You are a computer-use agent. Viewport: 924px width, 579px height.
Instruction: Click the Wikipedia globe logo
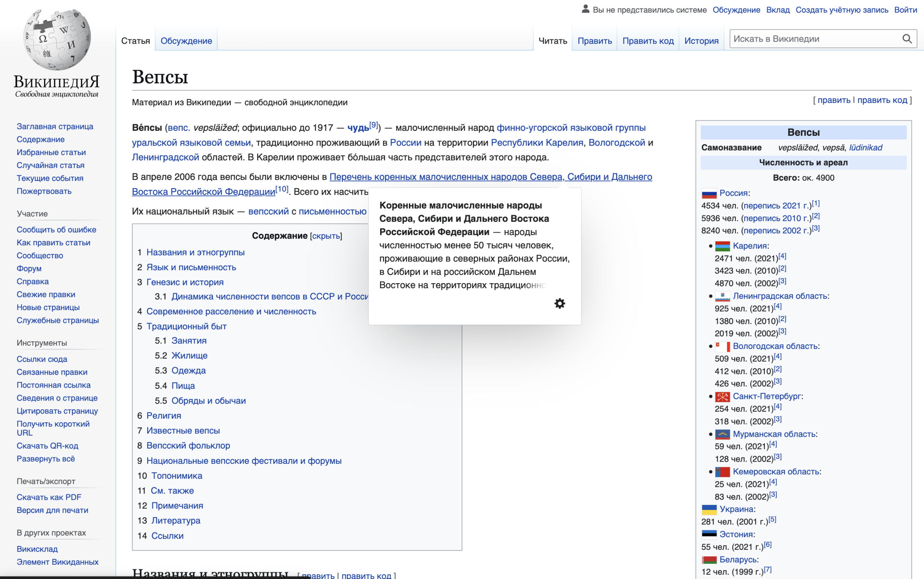pos(57,39)
